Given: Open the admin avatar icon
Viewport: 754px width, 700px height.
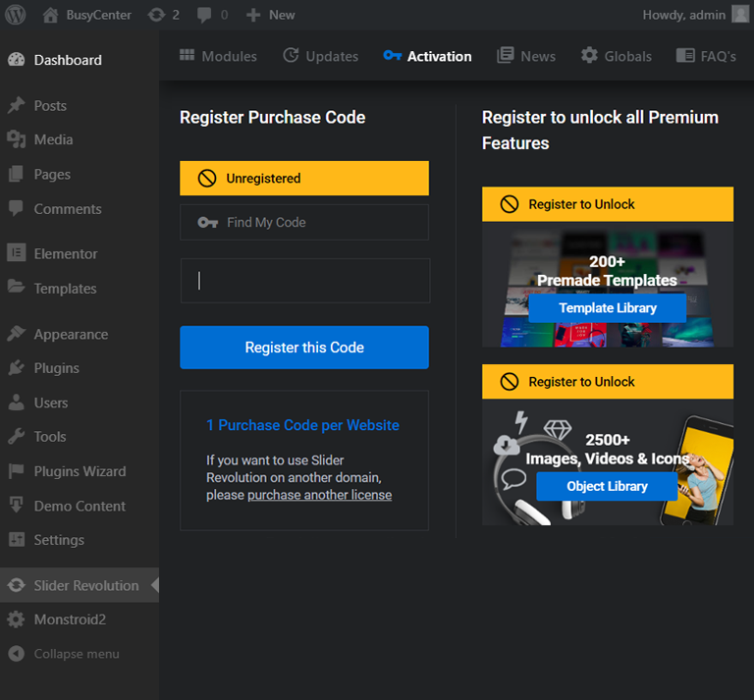Looking at the screenshot, I should 740,14.
